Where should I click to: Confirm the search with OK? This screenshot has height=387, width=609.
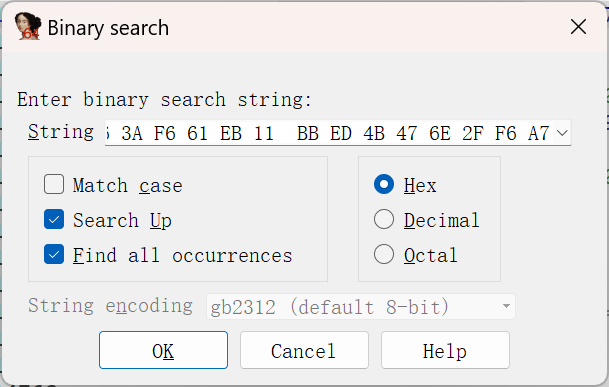(x=163, y=350)
